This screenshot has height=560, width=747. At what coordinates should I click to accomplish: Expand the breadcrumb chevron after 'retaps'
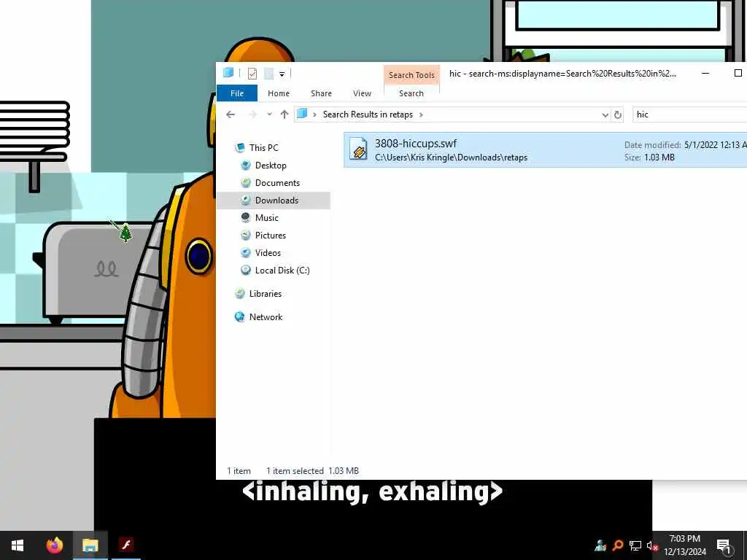click(x=421, y=114)
